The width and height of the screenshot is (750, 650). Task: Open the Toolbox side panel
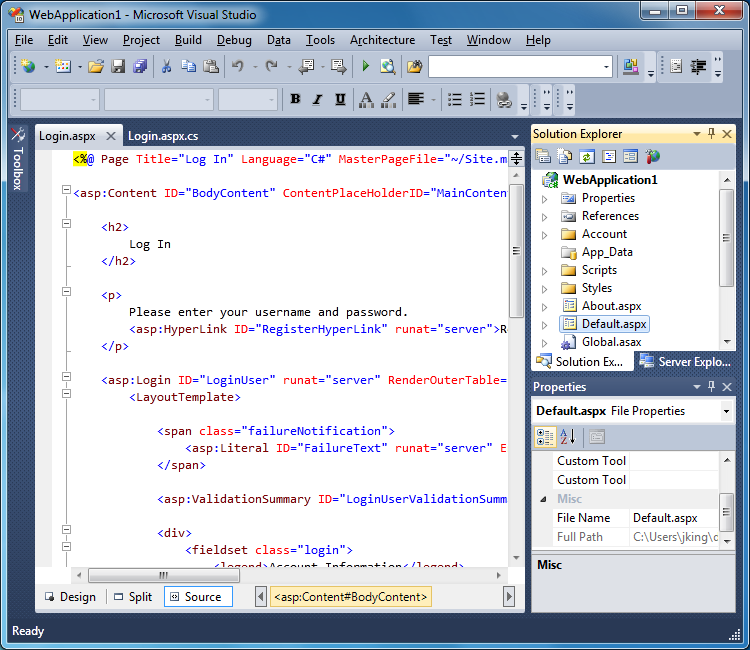[18, 159]
